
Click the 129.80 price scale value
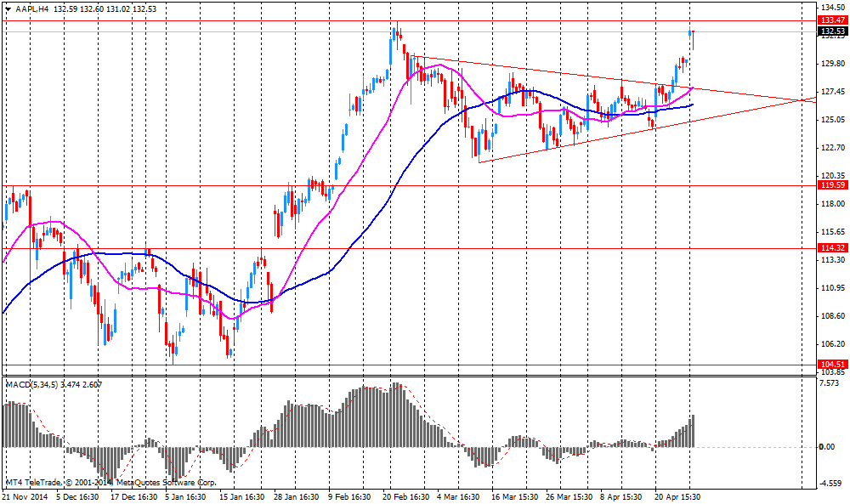(x=833, y=64)
